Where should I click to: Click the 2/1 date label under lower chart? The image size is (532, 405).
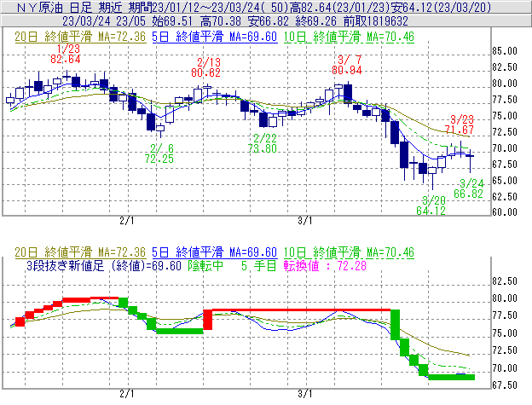tap(127, 394)
